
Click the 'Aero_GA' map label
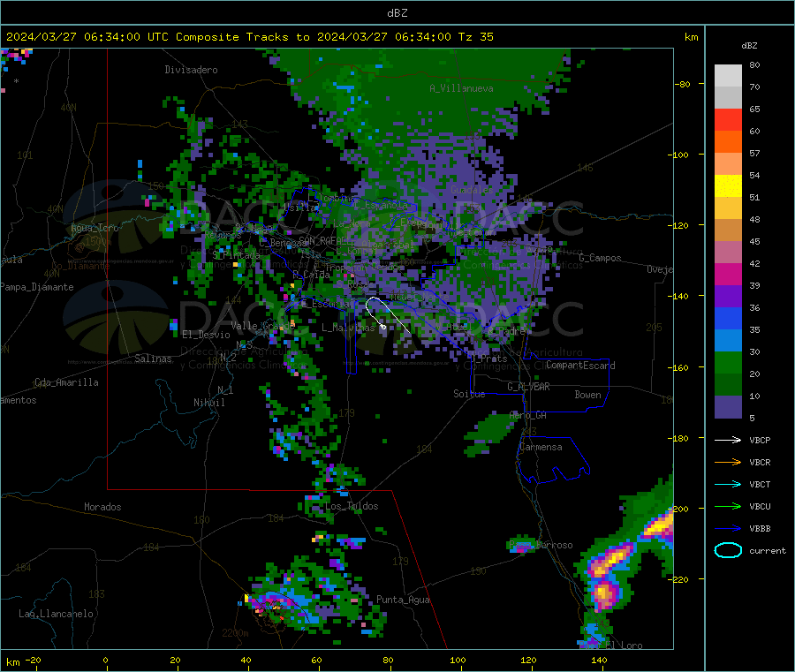point(528,415)
